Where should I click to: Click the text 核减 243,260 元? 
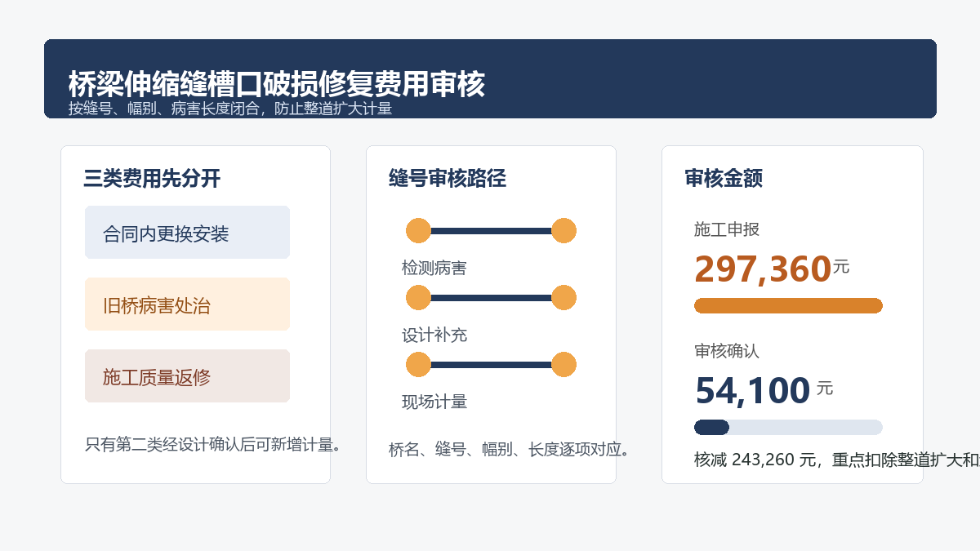point(756,460)
